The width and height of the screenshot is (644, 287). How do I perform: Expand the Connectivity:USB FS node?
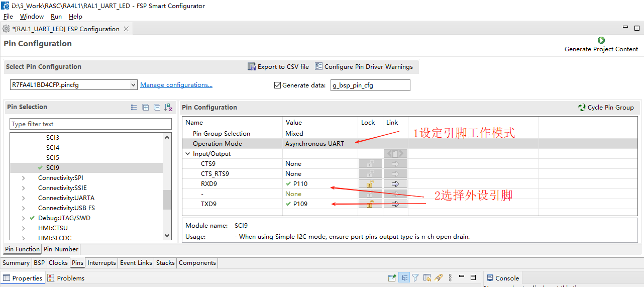(23, 208)
